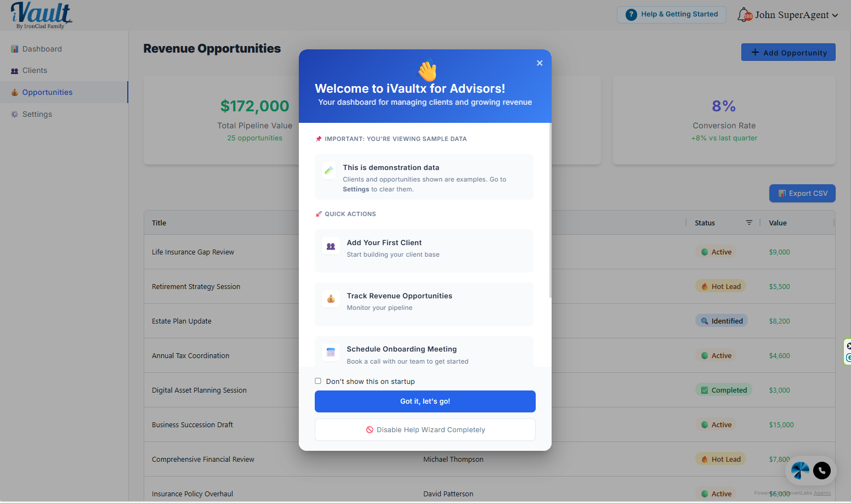851x504 pixels.
Task: Click the welcome dialog scrollbar
Action: (x=550, y=211)
